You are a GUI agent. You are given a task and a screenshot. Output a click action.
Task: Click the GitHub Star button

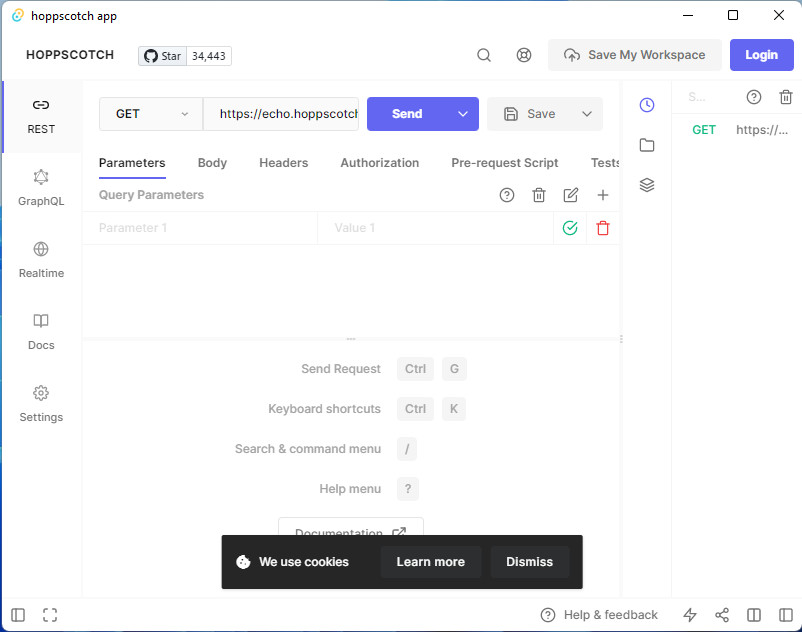click(163, 56)
